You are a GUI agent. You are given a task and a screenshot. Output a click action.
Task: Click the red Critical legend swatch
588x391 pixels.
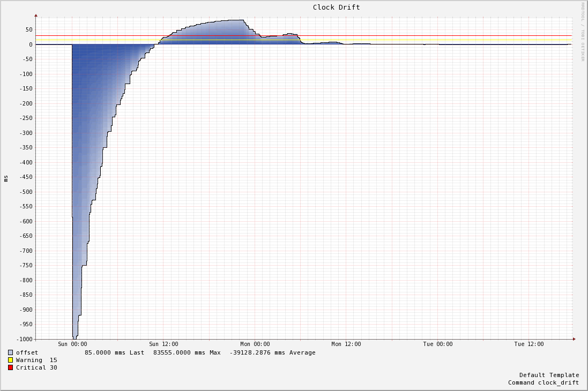(x=11, y=367)
